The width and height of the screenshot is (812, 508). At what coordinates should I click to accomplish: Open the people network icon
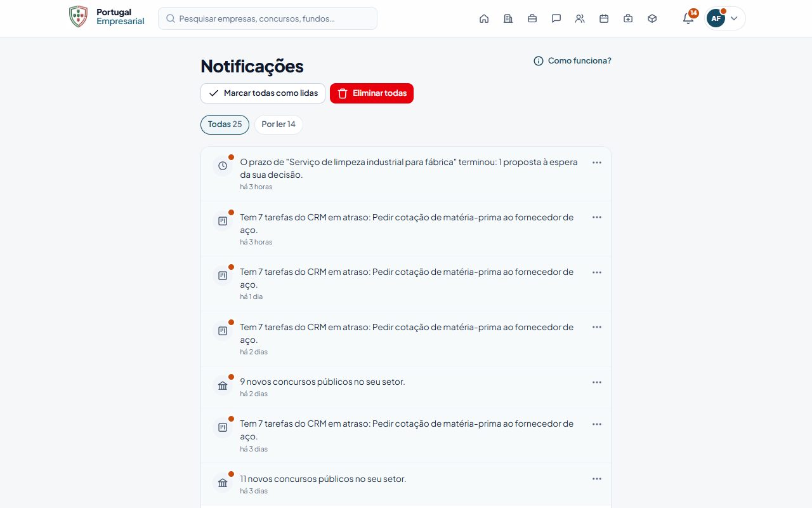pos(580,18)
